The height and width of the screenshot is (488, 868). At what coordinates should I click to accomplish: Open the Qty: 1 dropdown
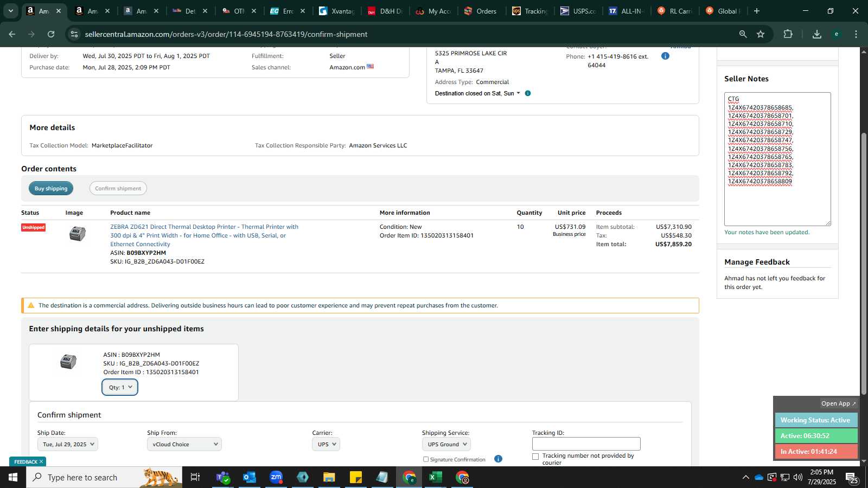[120, 387]
